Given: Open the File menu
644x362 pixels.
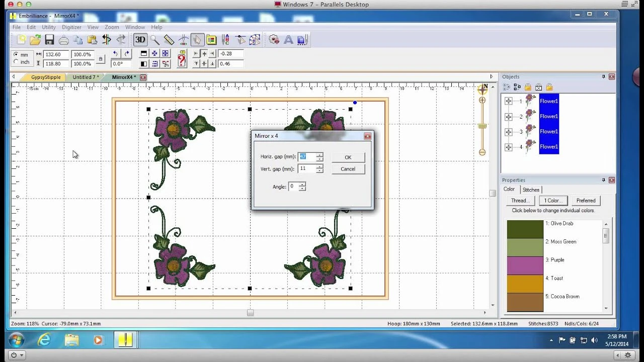Looking at the screenshot, I should 17,27.
